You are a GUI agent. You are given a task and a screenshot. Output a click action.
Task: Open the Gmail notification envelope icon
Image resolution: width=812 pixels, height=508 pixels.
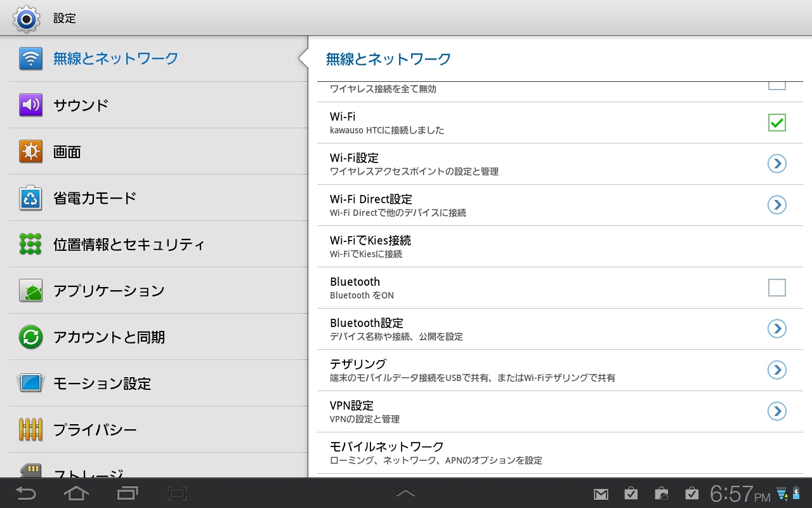point(601,494)
